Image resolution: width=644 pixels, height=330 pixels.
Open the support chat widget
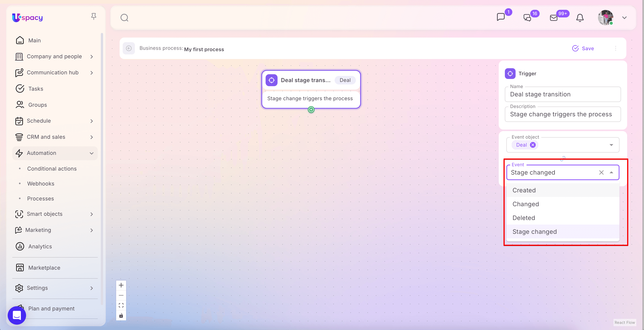[17, 315]
